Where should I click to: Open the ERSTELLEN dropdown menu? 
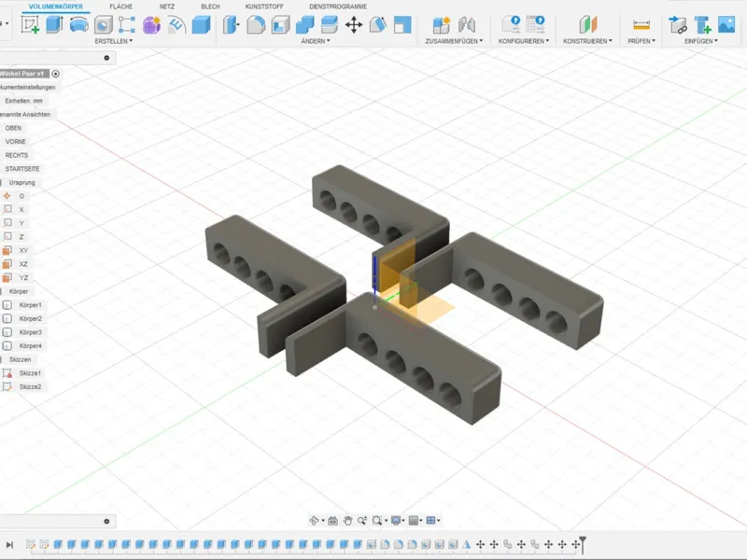coord(113,41)
